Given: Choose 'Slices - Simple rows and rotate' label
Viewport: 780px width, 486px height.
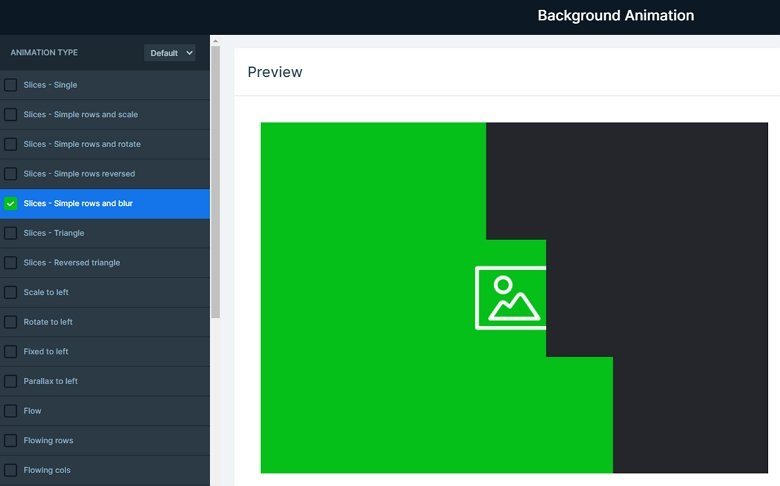Looking at the screenshot, I should [82, 144].
